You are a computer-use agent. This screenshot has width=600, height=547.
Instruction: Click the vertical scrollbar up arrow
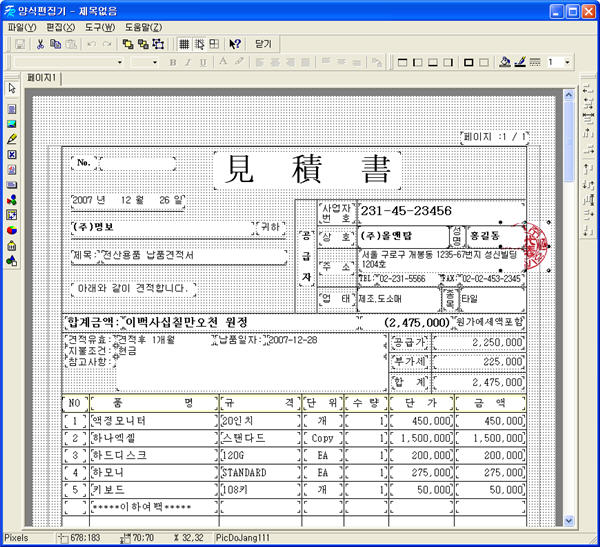coord(569,95)
